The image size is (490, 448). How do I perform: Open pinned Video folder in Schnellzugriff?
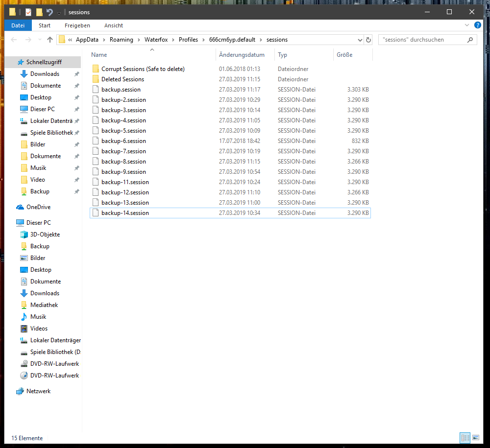pos(38,180)
